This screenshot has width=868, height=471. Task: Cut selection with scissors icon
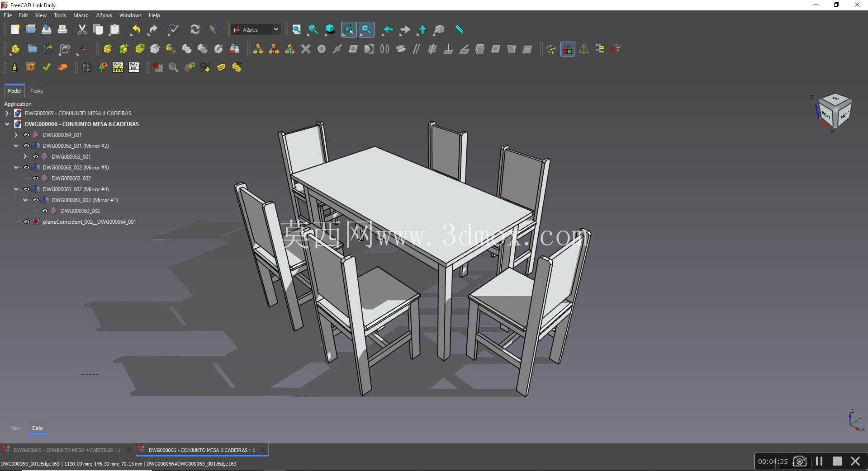82,30
